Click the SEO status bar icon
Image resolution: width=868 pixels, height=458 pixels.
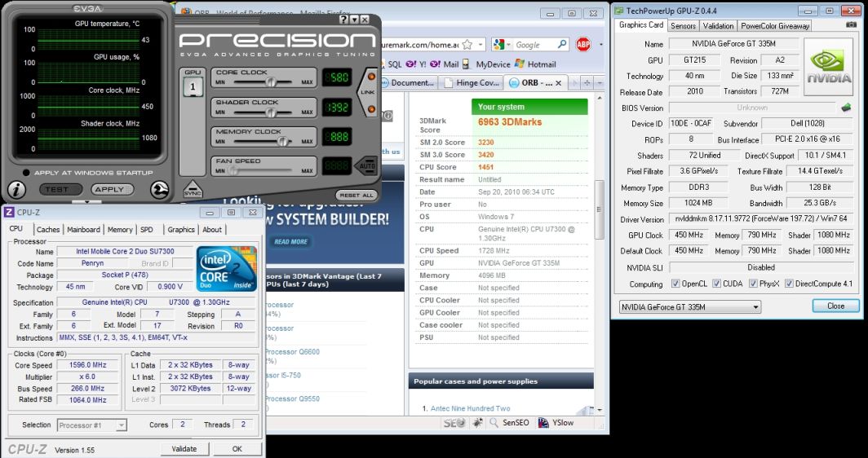pyautogui.click(x=454, y=423)
